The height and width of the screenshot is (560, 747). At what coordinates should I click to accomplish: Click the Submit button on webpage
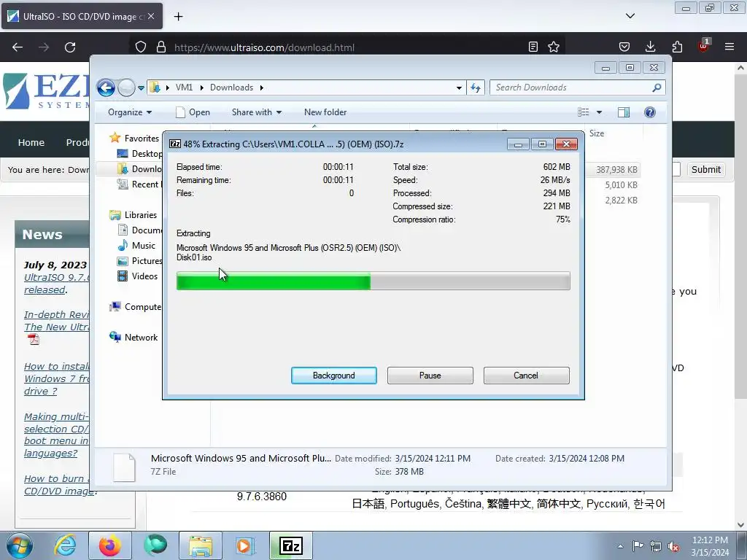[x=705, y=169]
